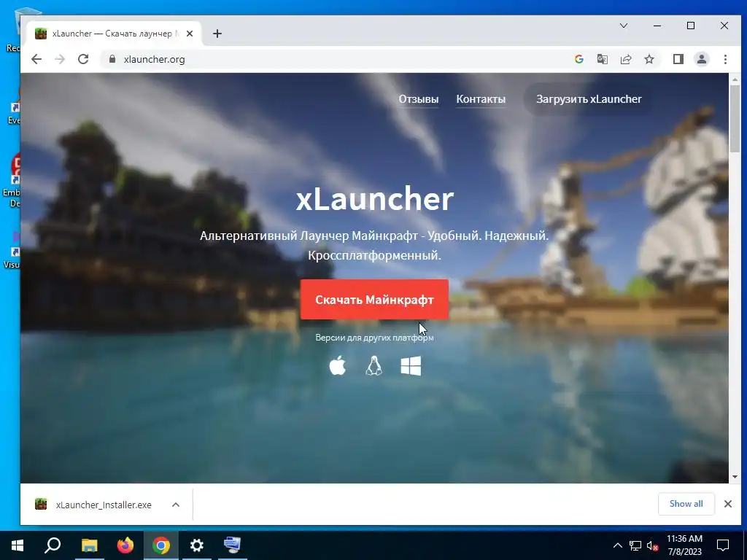View site security lock info
The width and height of the screenshot is (747, 560).
pyautogui.click(x=112, y=59)
